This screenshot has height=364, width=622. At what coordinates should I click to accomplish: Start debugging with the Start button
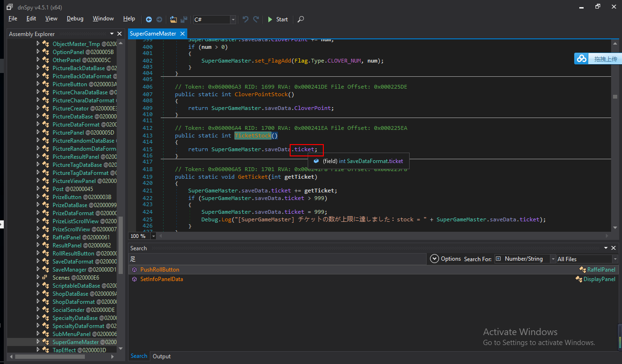277,19
